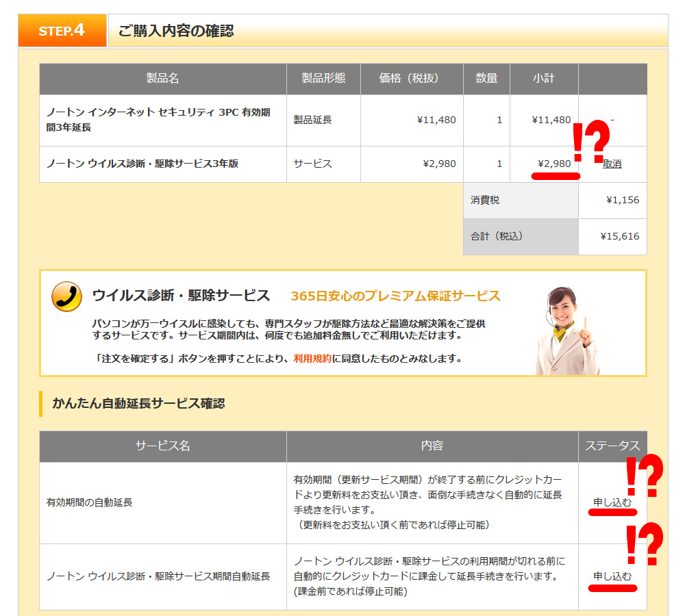685x616 pixels.
Task: Click the ¥15,616 total amount cell
Action: pos(620,236)
